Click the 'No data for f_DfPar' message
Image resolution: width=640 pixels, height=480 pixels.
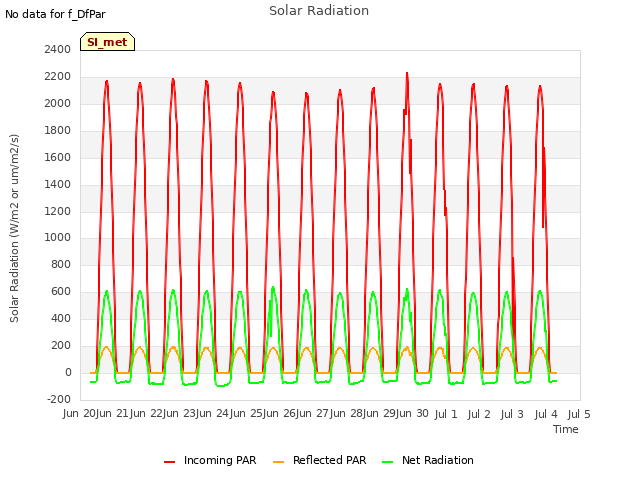55,14
